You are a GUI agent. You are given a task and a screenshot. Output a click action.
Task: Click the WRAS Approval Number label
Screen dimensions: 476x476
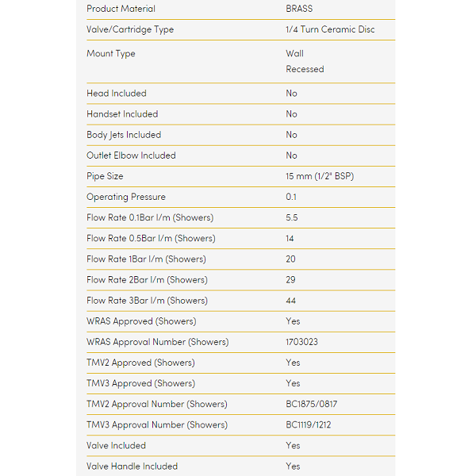(x=157, y=342)
